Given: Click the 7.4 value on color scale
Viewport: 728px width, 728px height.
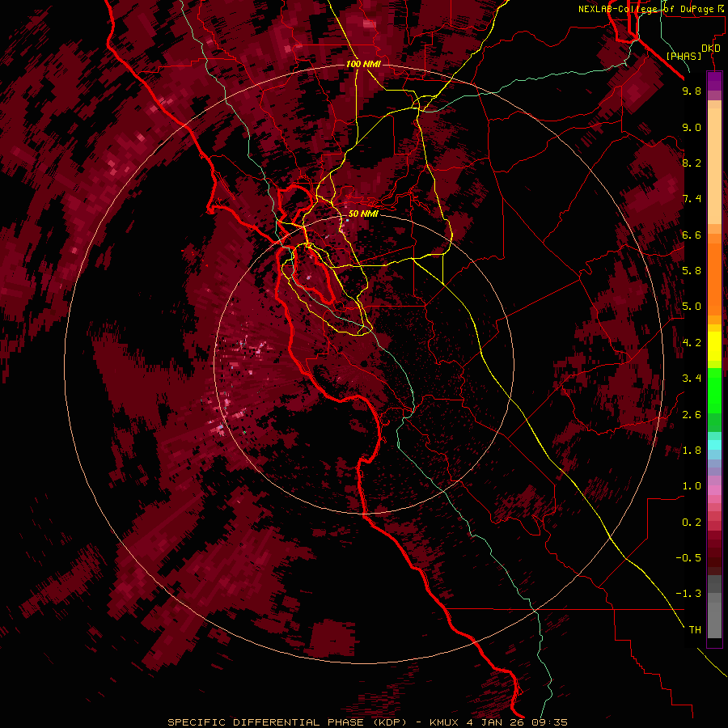Looking at the screenshot, I should pyautogui.click(x=692, y=199).
